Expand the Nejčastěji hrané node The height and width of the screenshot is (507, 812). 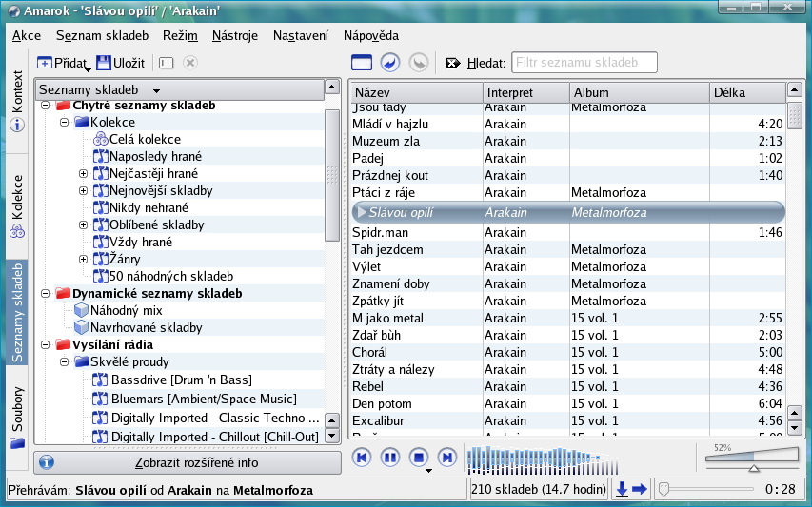click(x=83, y=173)
